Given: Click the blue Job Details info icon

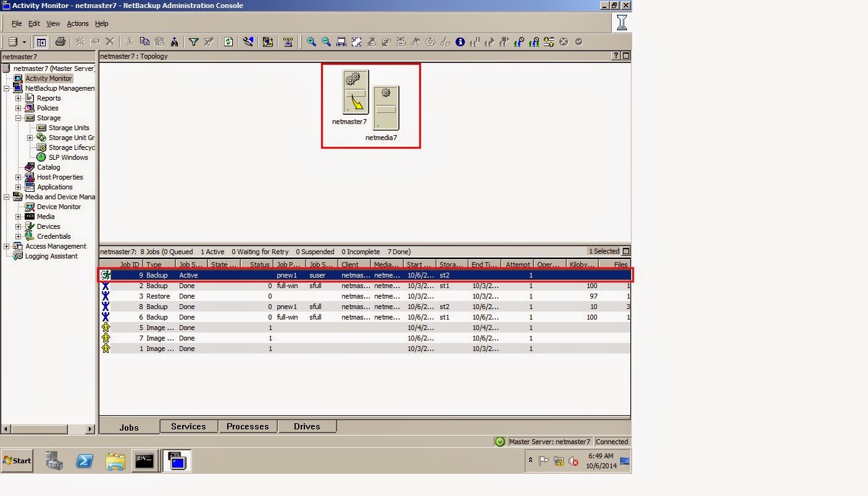Looking at the screenshot, I should coord(461,41).
